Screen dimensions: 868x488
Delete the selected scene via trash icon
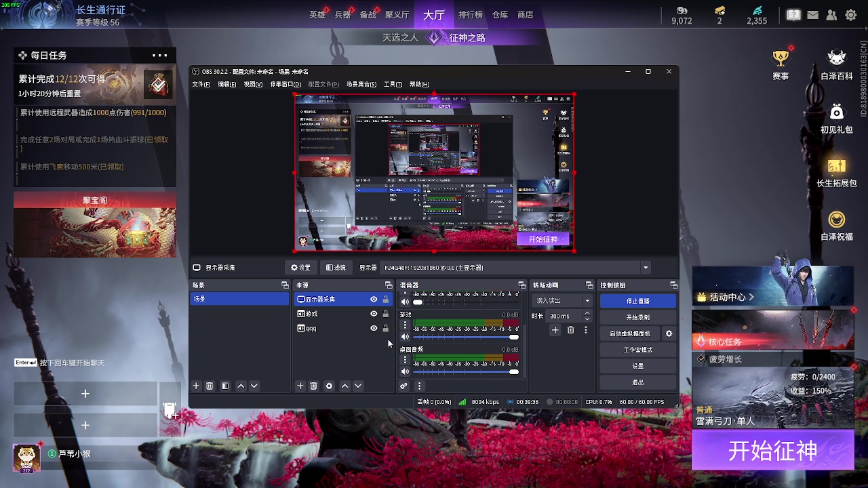210,386
